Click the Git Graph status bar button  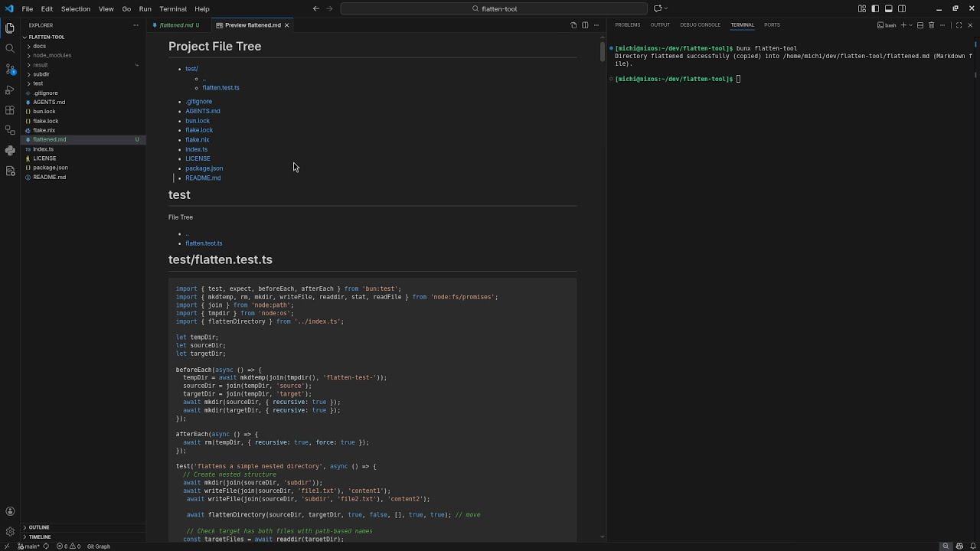point(99,546)
